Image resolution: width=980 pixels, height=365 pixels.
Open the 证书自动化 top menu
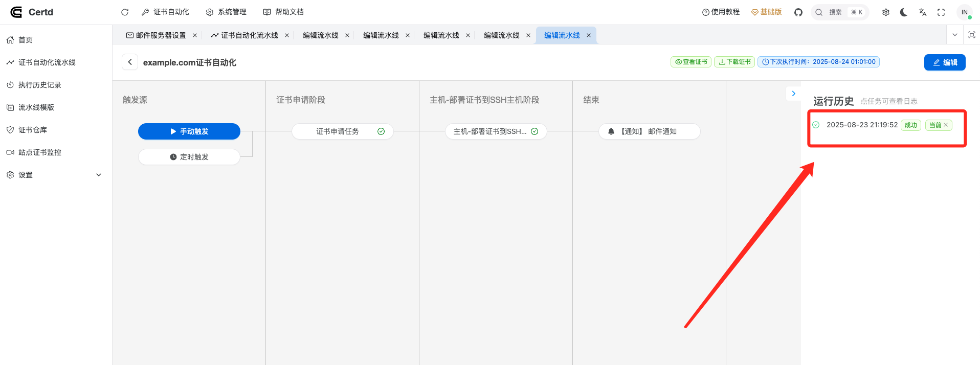(x=166, y=12)
